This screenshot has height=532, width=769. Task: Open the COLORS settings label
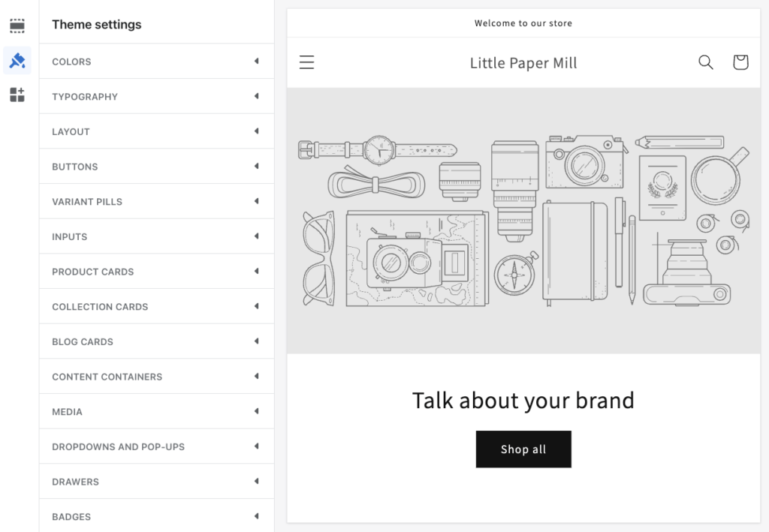(71, 62)
